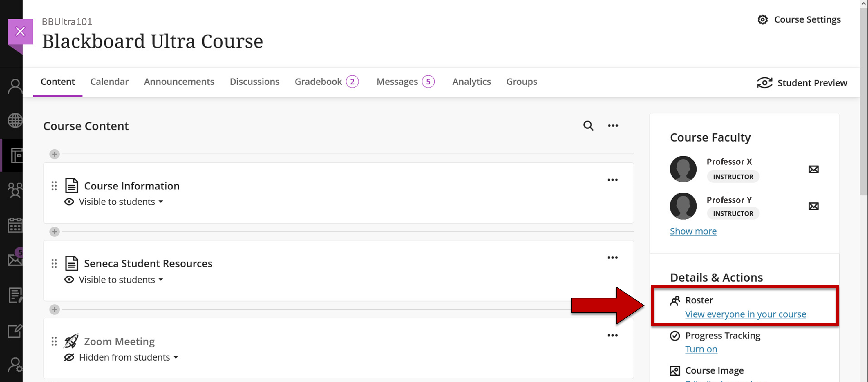Open more options for Course Information
The width and height of the screenshot is (868, 382).
(613, 180)
